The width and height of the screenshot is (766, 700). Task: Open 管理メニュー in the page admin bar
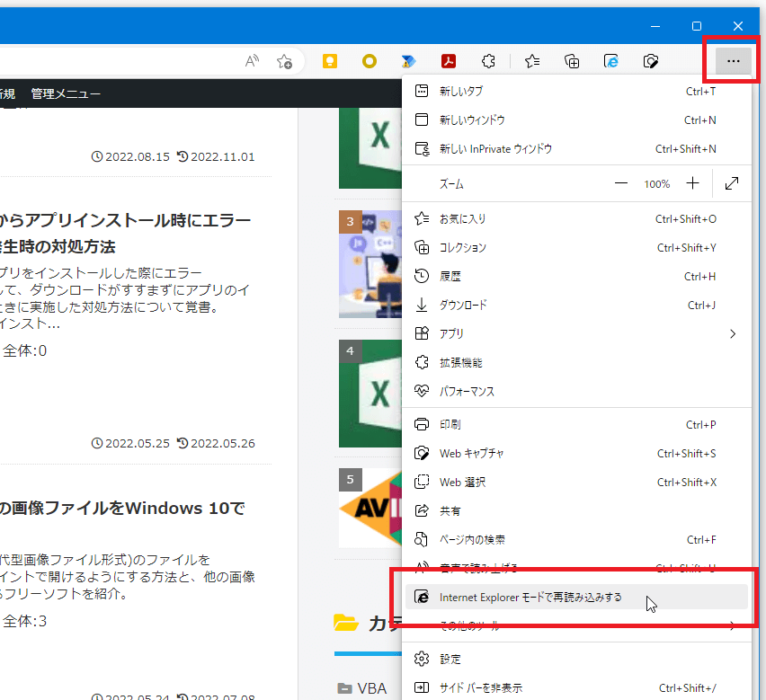point(66,93)
